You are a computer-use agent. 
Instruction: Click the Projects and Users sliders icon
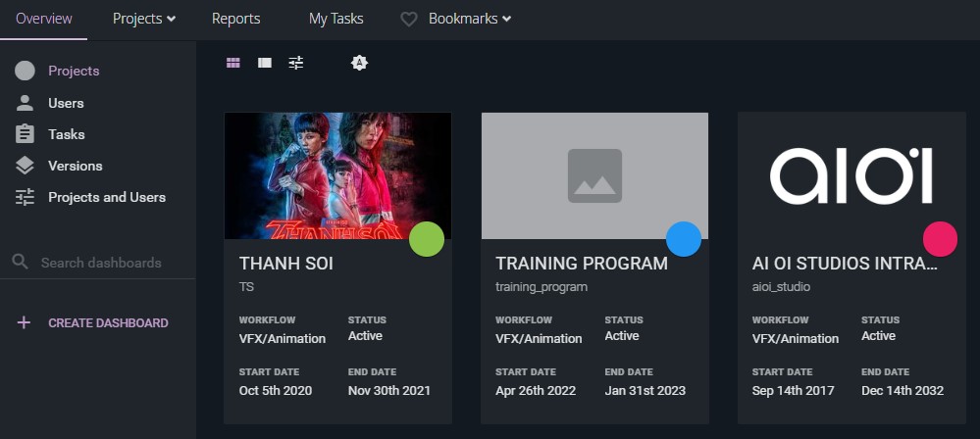coord(25,197)
